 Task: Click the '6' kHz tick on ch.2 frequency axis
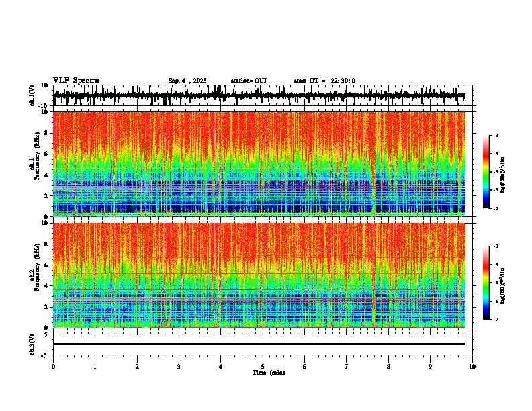pos(47,265)
